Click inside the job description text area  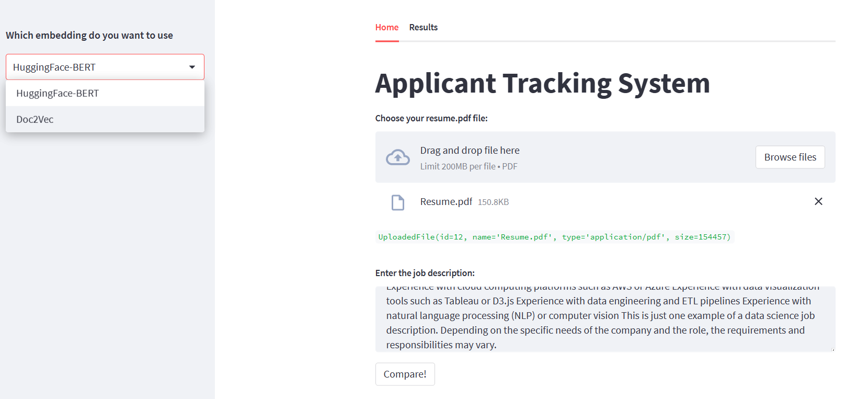tap(601, 319)
